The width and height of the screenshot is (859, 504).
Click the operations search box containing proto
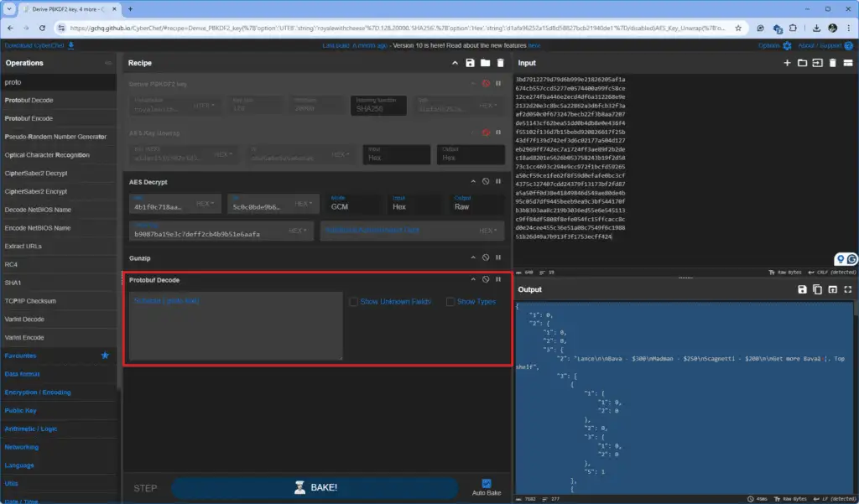[x=58, y=82]
